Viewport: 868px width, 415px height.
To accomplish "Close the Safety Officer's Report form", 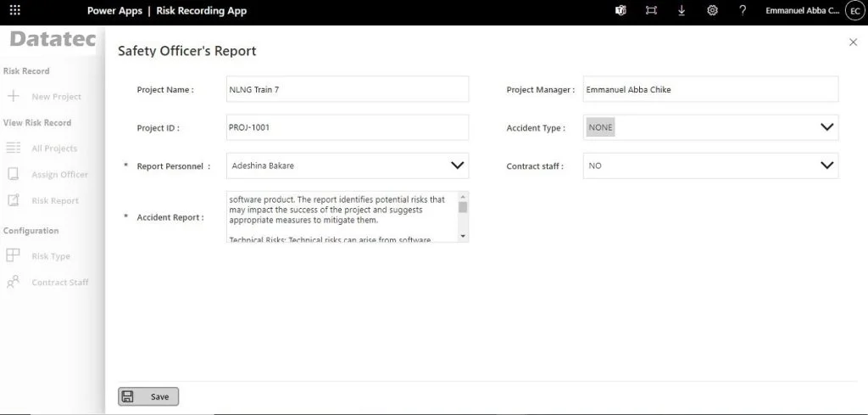I will click(x=853, y=42).
